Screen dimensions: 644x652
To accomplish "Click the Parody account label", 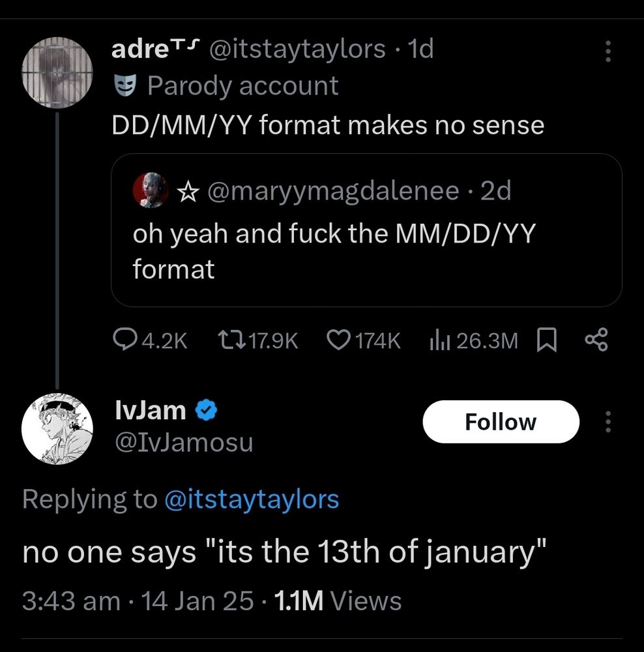I will [x=243, y=85].
